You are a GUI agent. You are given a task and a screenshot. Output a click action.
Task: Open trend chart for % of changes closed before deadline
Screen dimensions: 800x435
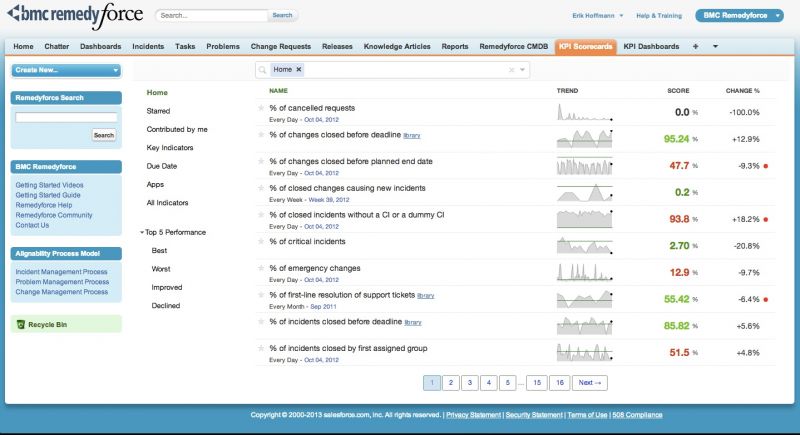(x=585, y=139)
